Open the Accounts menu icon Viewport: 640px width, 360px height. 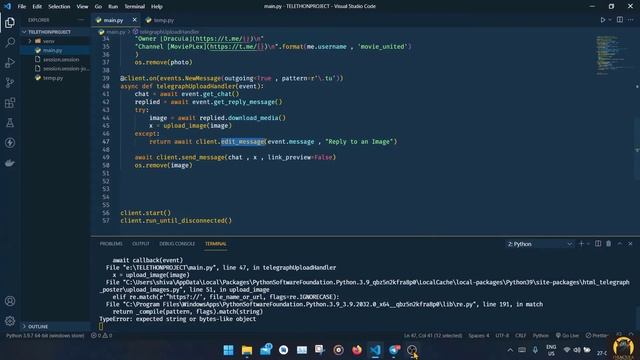pyautogui.click(x=10, y=301)
